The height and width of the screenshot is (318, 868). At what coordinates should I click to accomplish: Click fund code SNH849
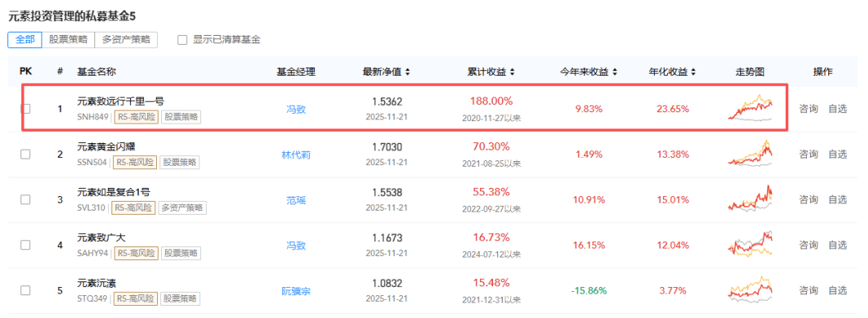[93, 116]
